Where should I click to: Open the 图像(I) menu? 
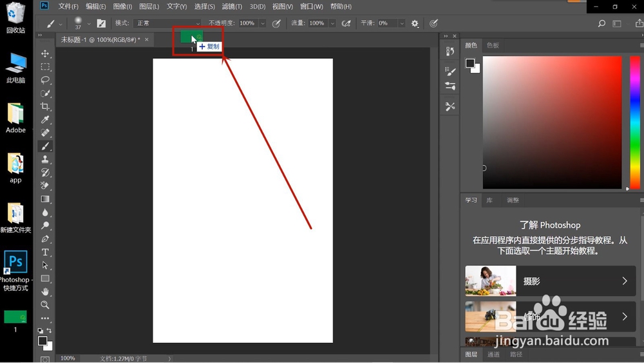[122, 6]
